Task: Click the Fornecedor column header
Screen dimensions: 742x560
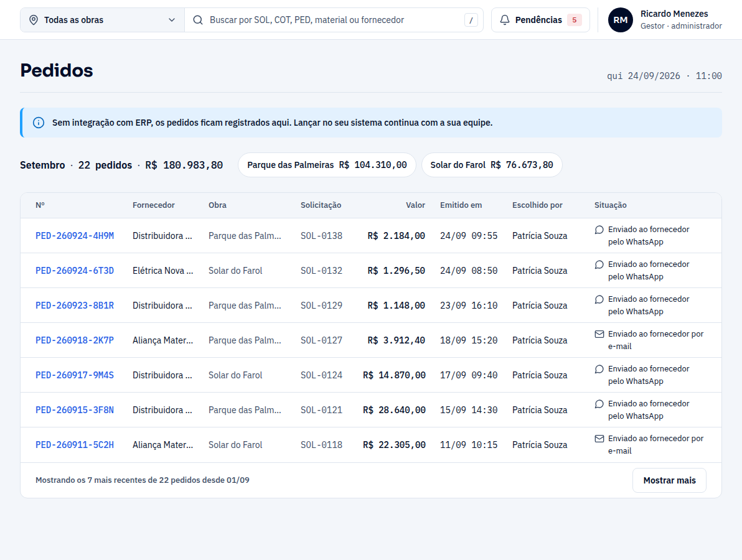Action: 153,205
